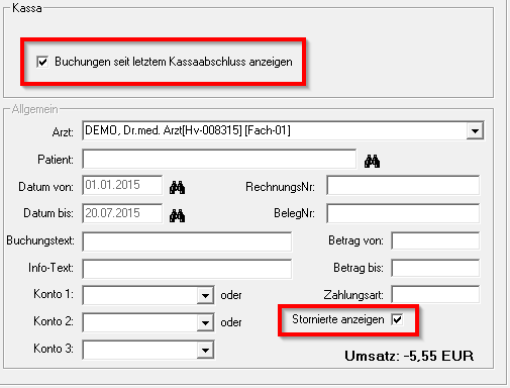
Task: Uncheck the Stornierte anzeigen checkbox
Action: coord(397,319)
